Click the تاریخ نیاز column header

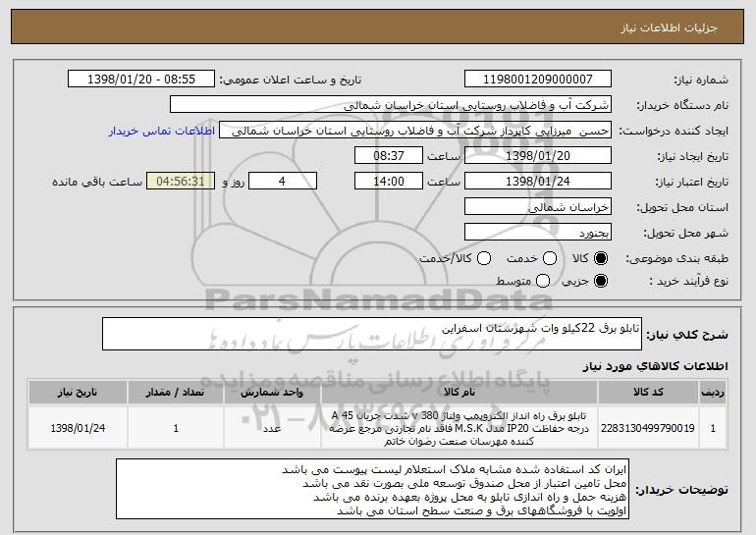point(78,393)
